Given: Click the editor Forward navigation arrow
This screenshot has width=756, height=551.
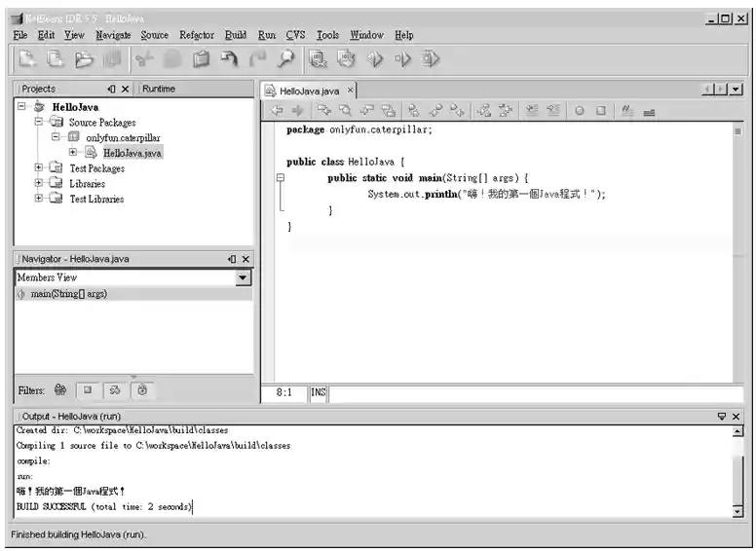Looking at the screenshot, I should pos(297,111).
